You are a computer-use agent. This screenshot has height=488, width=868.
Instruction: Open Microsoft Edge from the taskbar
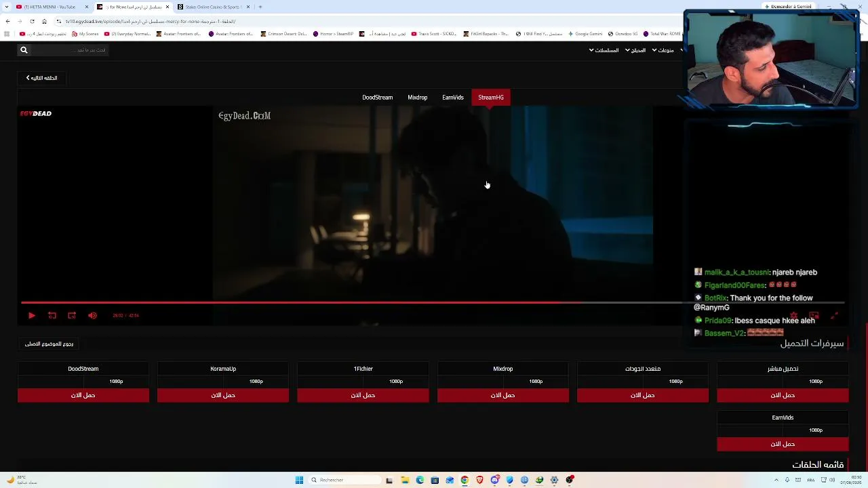tap(420, 480)
